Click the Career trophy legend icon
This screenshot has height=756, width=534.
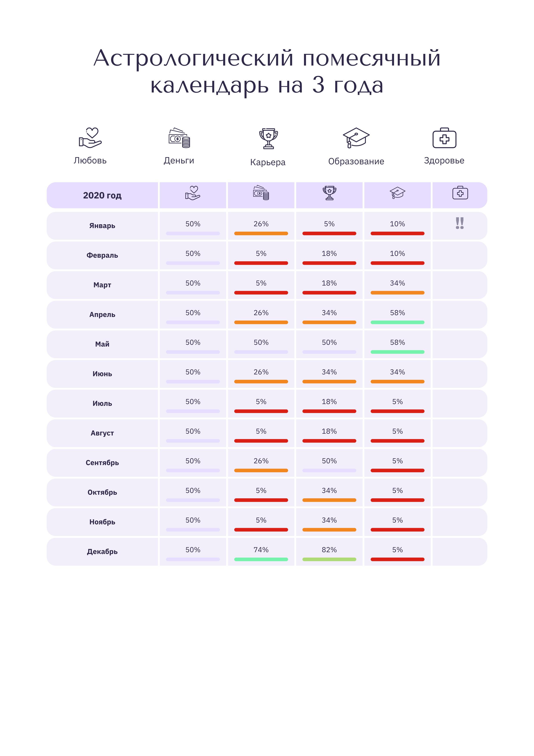pos(269,138)
